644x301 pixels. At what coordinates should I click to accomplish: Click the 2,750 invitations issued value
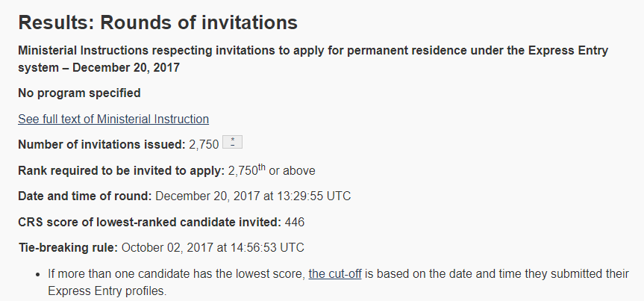[204, 145]
